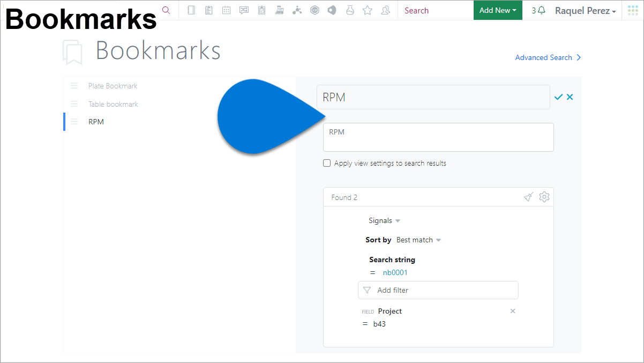Screen dimensions: 644x363
Task: Click the Project field label
Action: (x=390, y=311)
